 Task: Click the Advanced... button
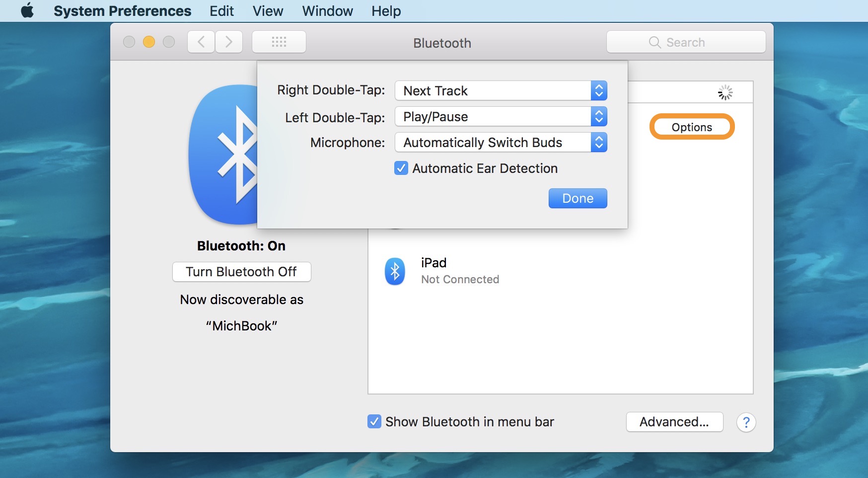(674, 422)
